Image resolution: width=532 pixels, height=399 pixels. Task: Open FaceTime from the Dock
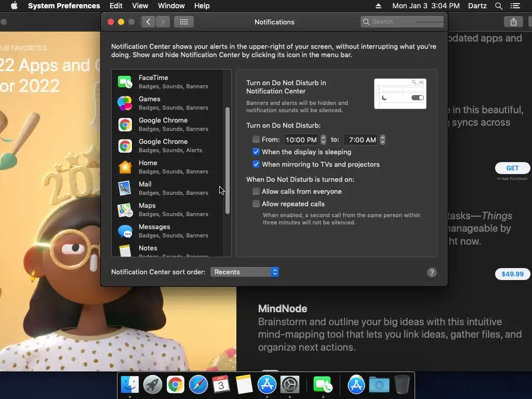323,385
